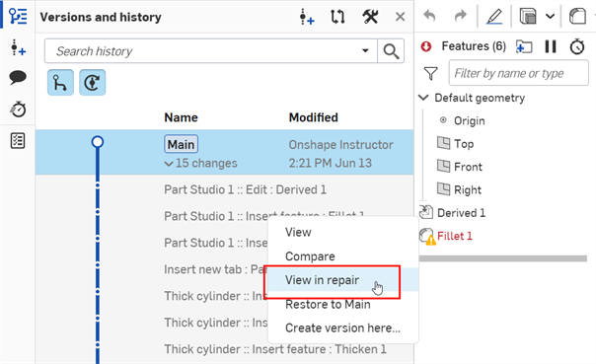Open the checklist icon in the left sidebar

pos(18,141)
